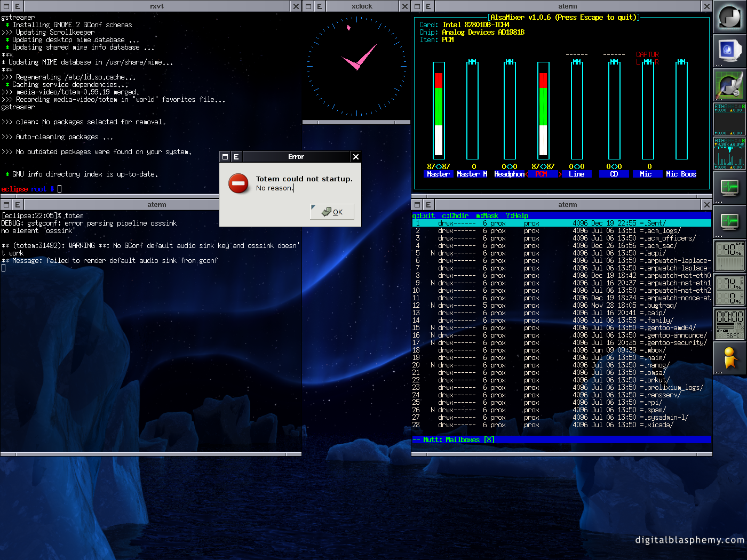Viewport: 747px width, 560px height.
Task: Miniaturize the Error dialog via its left titlebar button
Action: [225, 157]
